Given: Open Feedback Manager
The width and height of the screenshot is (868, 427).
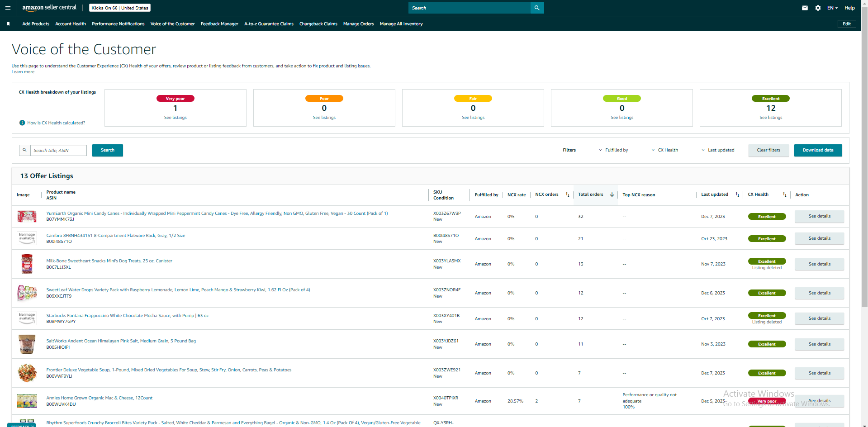Looking at the screenshot, I should point(219,24).
